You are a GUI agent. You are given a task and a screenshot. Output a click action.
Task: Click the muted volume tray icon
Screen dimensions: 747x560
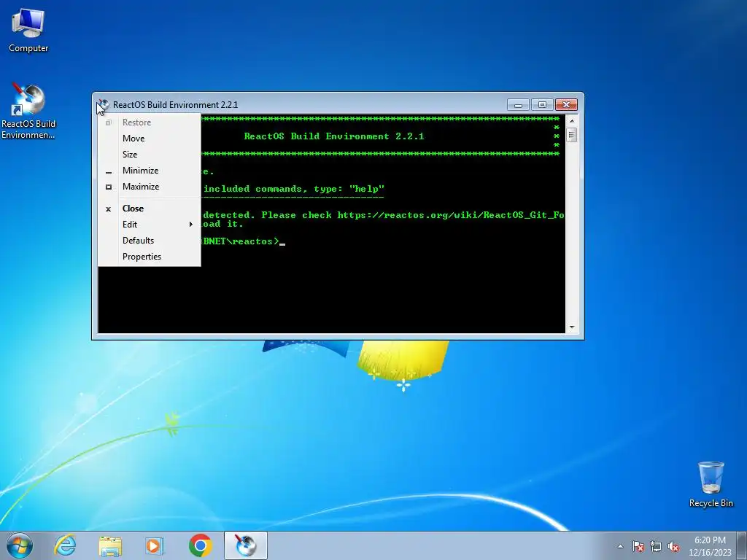click(673, 546)
